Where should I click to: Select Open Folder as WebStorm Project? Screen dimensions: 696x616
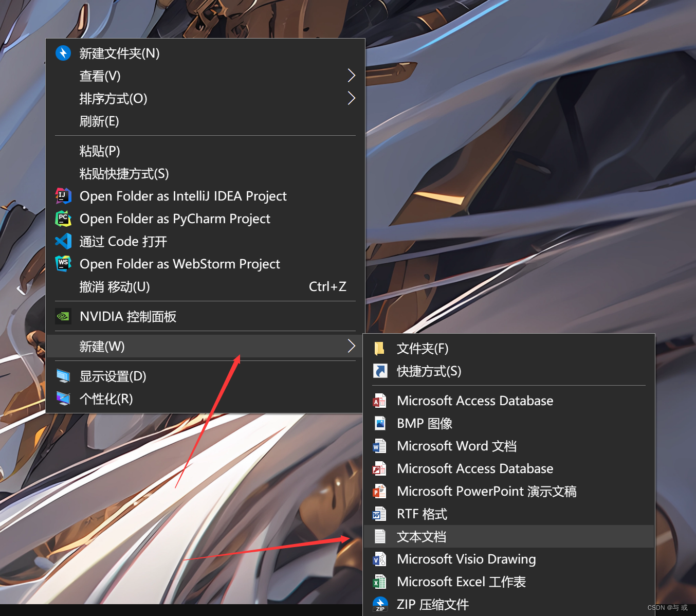tap(206, 264)
